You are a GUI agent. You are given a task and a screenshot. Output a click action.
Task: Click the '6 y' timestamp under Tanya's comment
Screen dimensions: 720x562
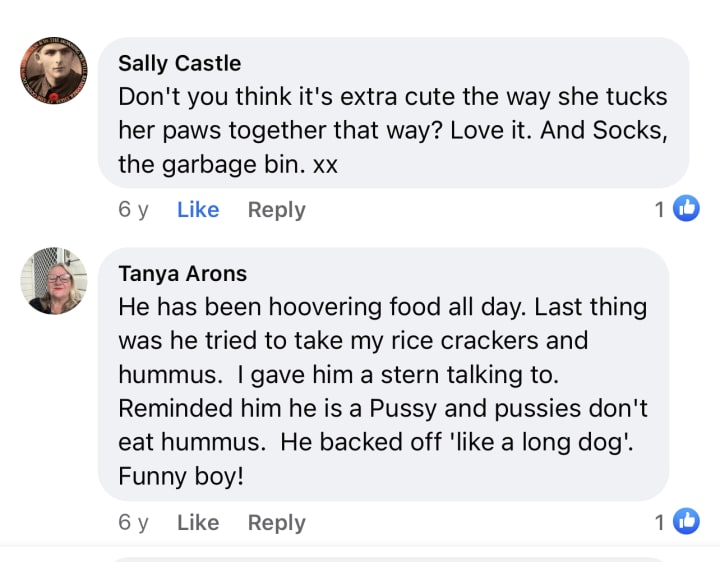[133, 522]
